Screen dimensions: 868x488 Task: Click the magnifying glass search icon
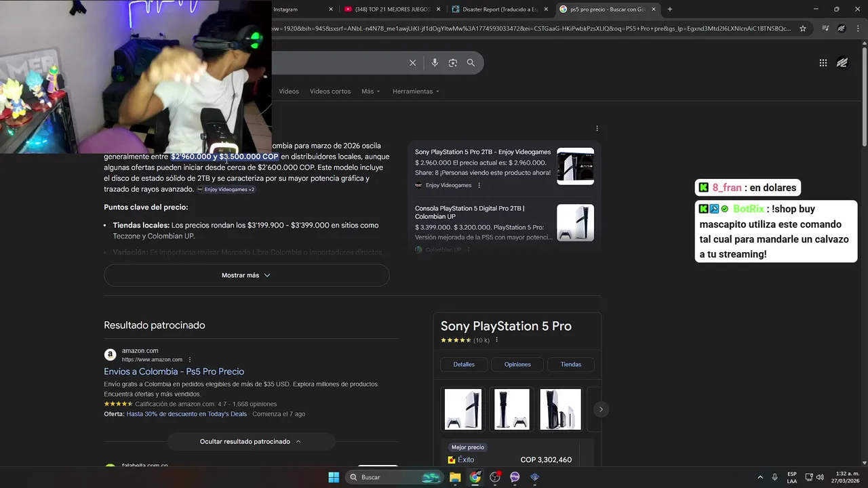(x=471, y=63)
